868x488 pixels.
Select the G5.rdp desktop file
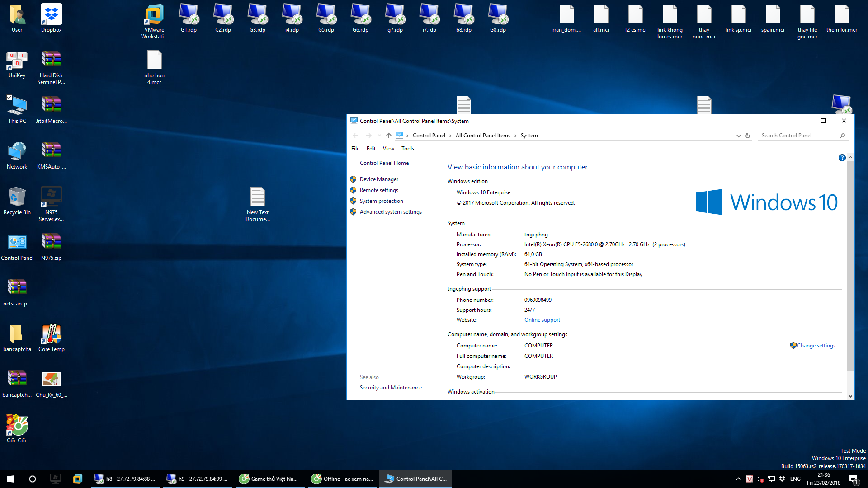(326, 18)
